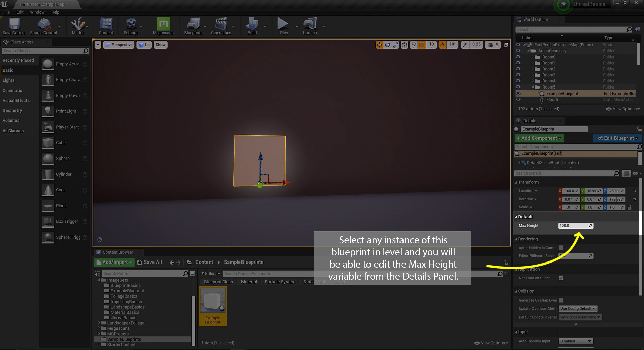Open grid snap size dropdown showing 10
This screenshot has height=350, width=644.
click(x=432, y=45)
